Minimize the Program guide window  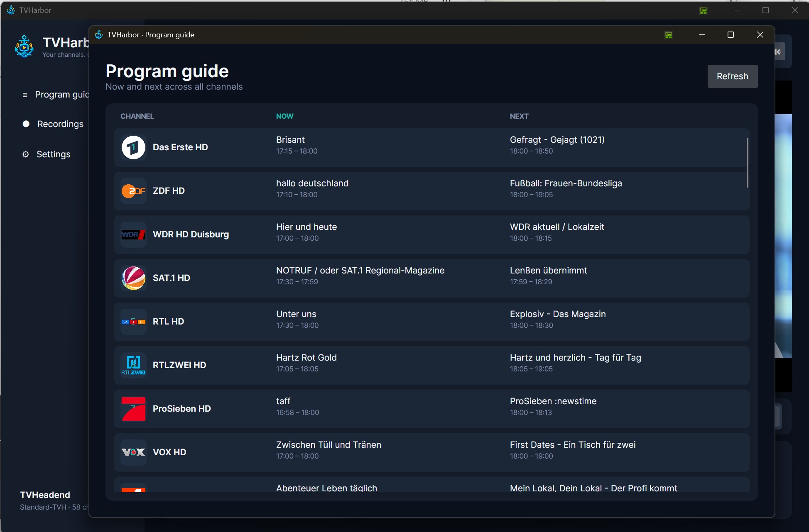tap(702, 35)
